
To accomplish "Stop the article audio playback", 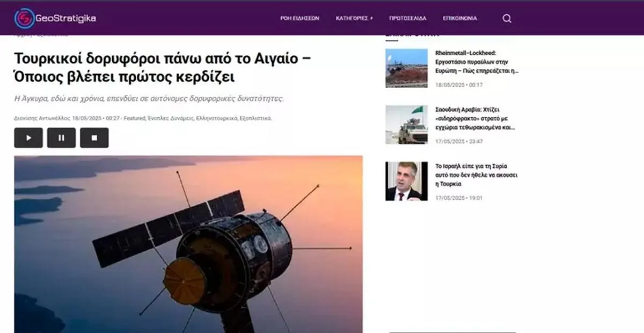I will [x=94, y=138].
